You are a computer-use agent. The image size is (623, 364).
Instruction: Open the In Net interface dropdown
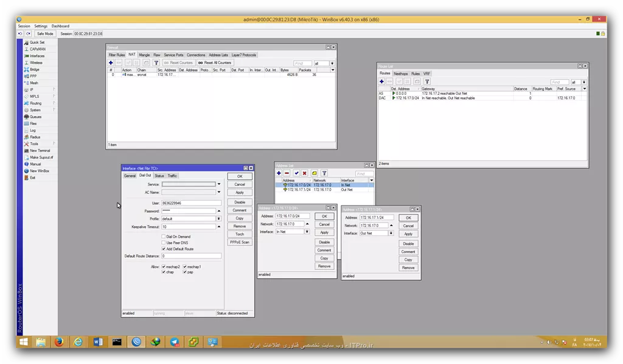coord(307,232)
